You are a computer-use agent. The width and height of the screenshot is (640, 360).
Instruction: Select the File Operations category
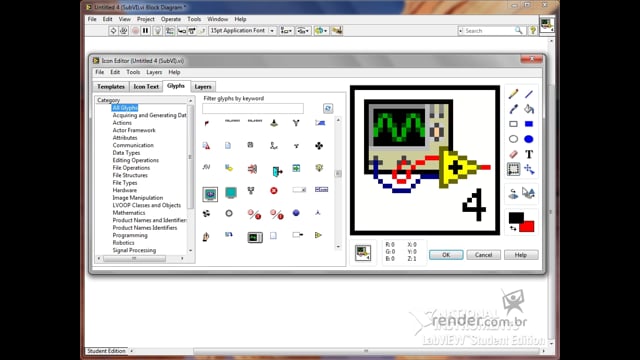(x=131, y=168)
